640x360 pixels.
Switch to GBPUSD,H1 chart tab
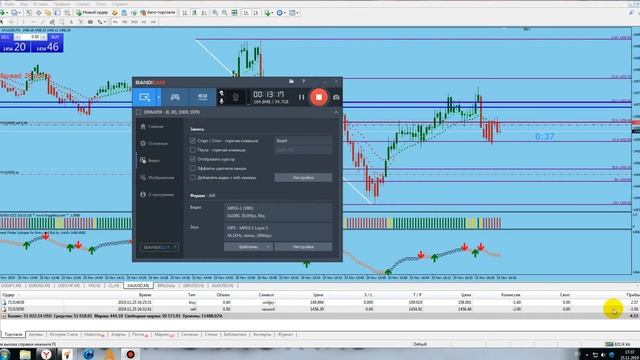tap(193, 285)
